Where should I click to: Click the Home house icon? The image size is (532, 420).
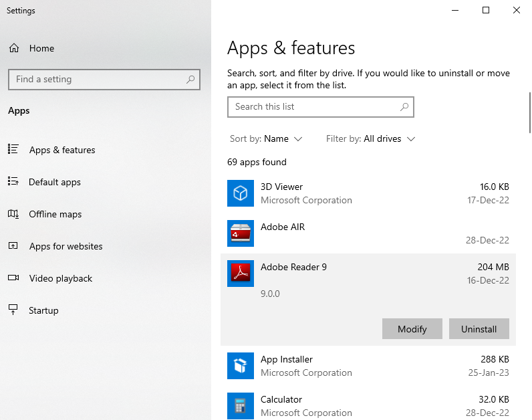coord(14,48)
